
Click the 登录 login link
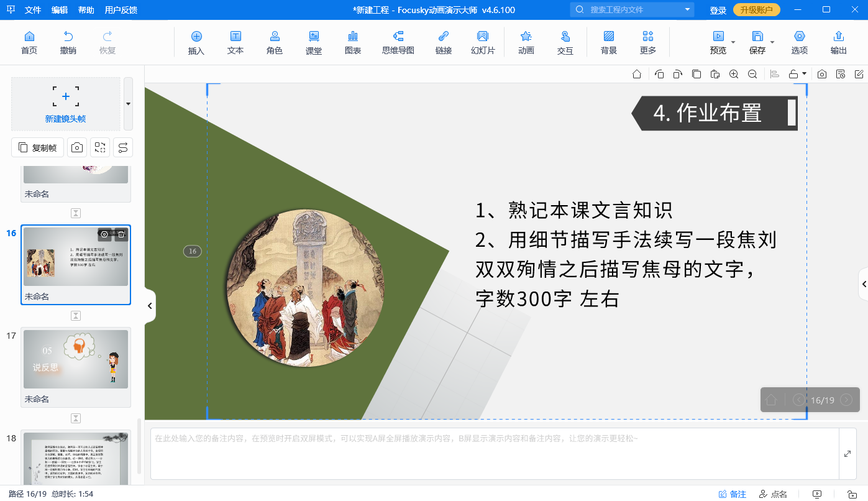click(718, 11)
